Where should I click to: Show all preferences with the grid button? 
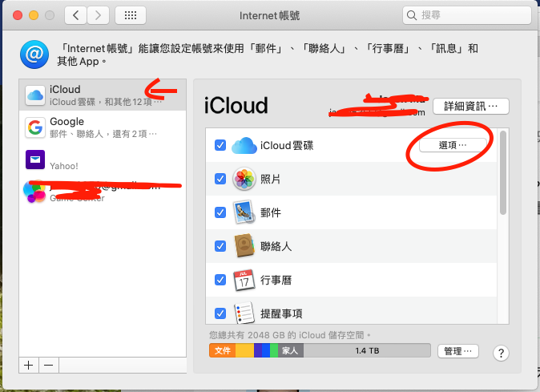pos(131,15)
